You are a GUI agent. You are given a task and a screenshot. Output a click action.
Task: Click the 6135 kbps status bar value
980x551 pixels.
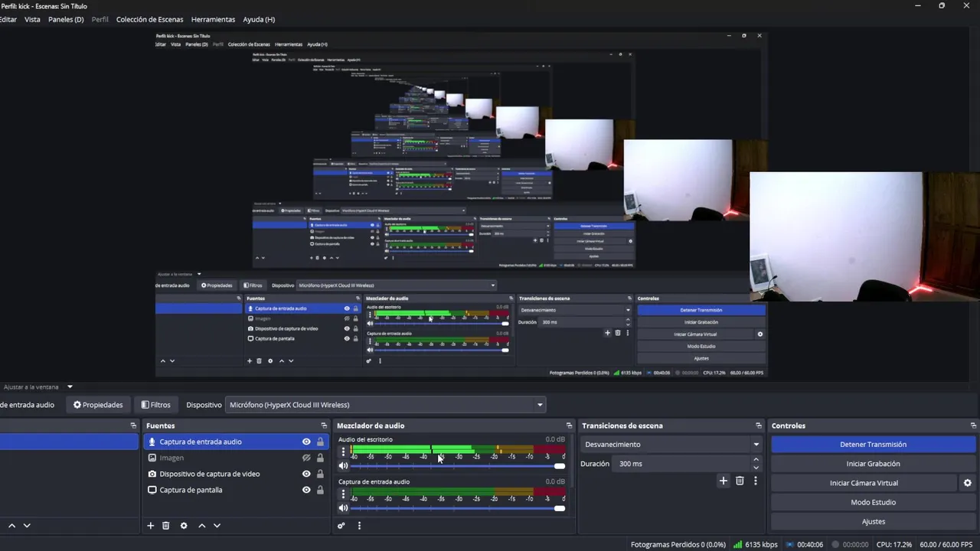point(761,545)
